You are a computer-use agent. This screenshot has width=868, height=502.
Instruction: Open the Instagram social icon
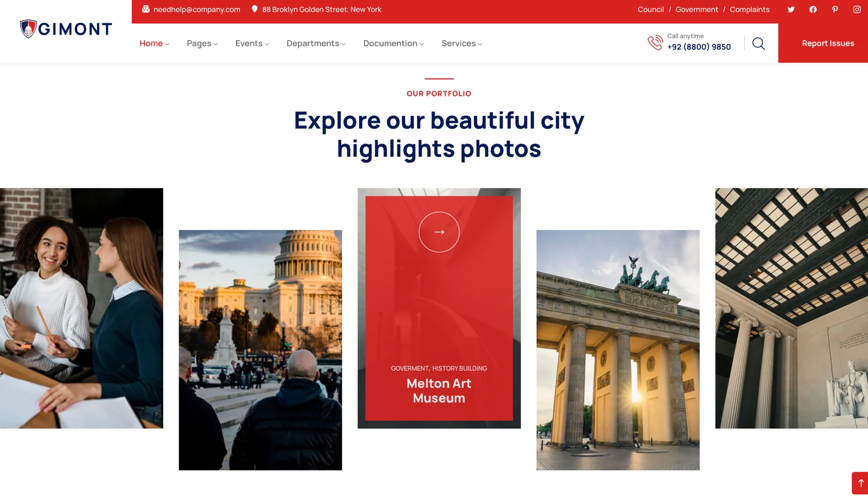pos(857,9)
